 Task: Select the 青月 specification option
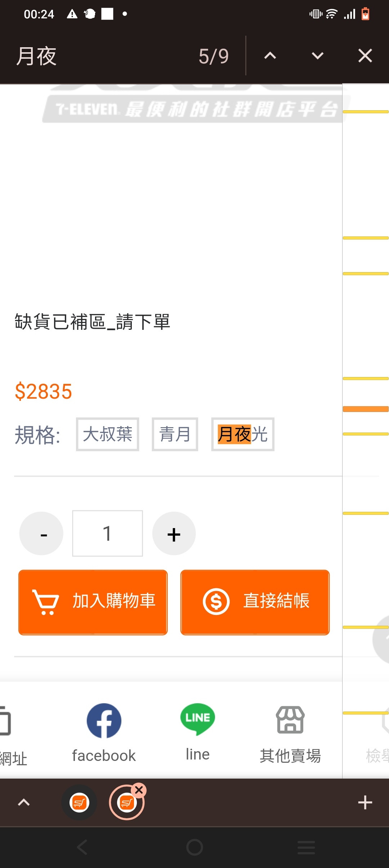point(175,434)
